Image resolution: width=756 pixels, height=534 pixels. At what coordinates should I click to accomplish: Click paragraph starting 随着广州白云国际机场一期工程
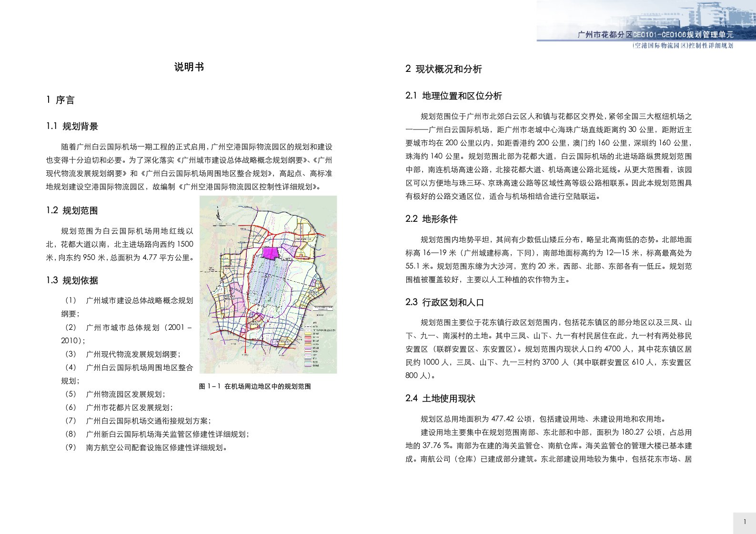(189, 167)
